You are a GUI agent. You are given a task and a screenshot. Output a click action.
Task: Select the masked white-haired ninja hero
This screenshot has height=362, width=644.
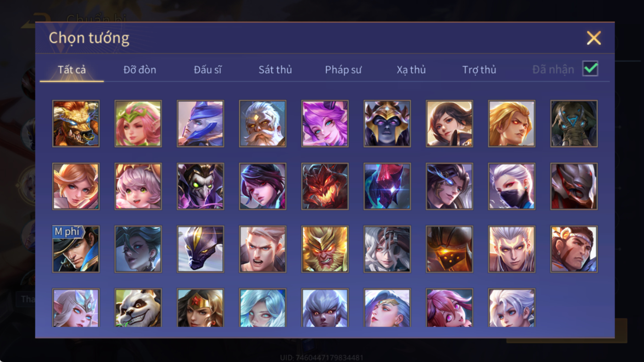pyautogui.click(x=512, y=186)
